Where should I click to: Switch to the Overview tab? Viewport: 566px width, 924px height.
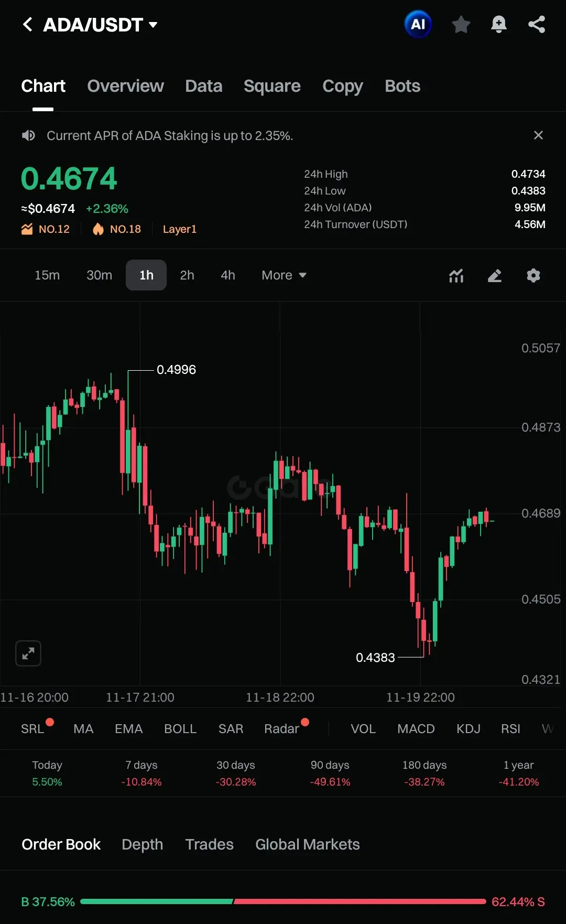(125, 86)
